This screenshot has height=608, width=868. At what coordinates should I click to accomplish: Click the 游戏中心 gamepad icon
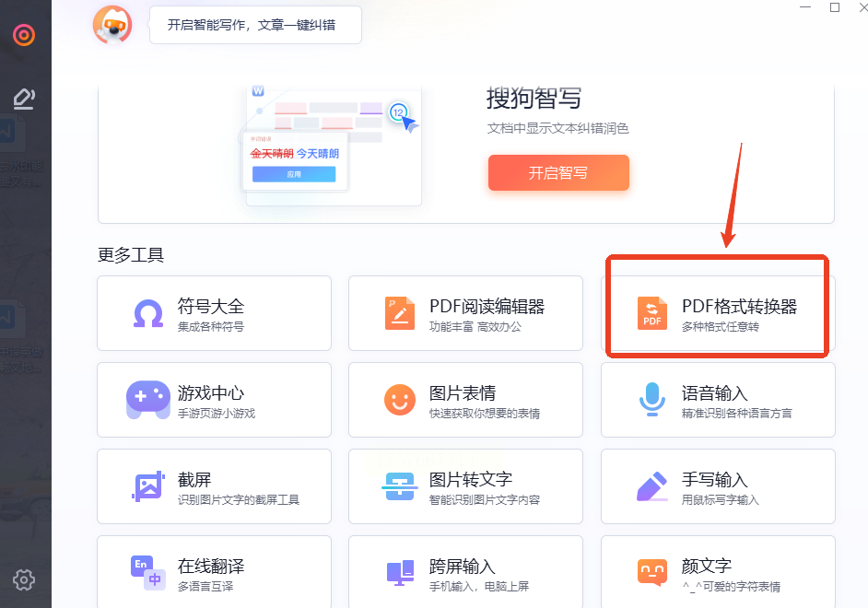pos(147,400)
